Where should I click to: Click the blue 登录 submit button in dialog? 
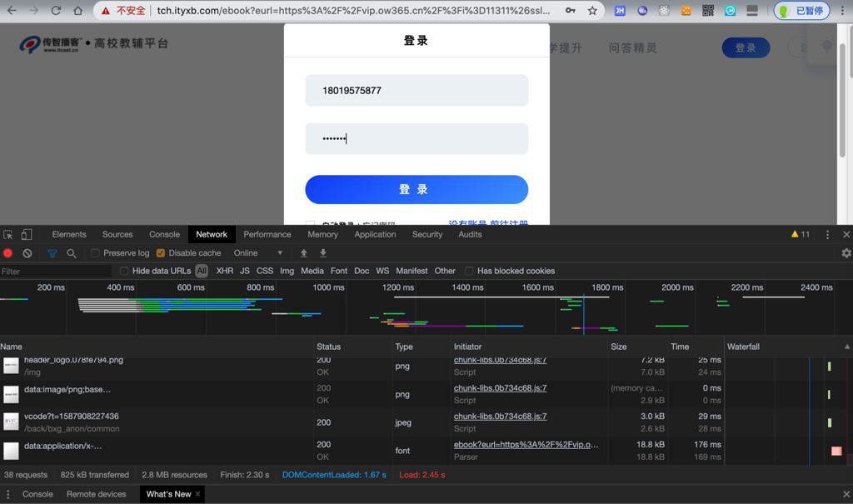point(417,189)
